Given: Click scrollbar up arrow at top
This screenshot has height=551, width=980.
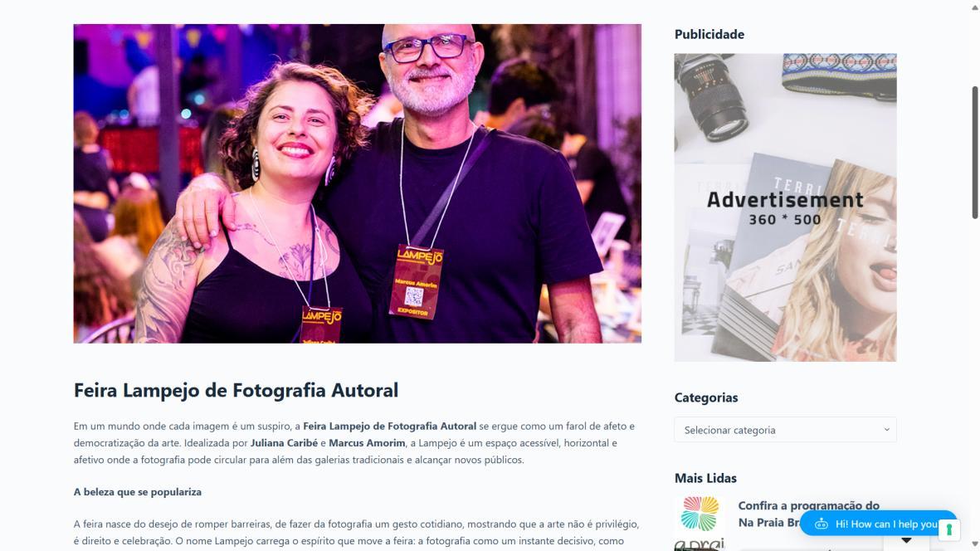Looking at the screenshot, I should 974,6.
